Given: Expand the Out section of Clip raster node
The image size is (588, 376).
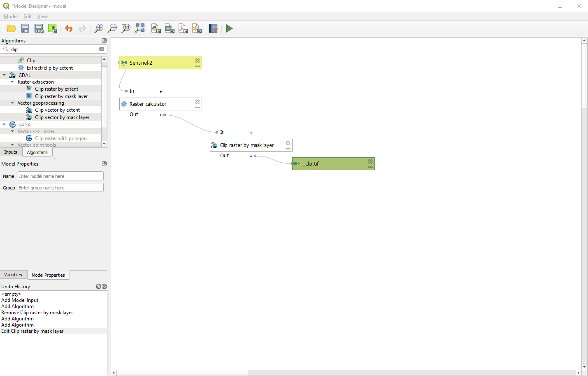Looking at the screenshot, I should pyautogui.click(x=251, y=156).
